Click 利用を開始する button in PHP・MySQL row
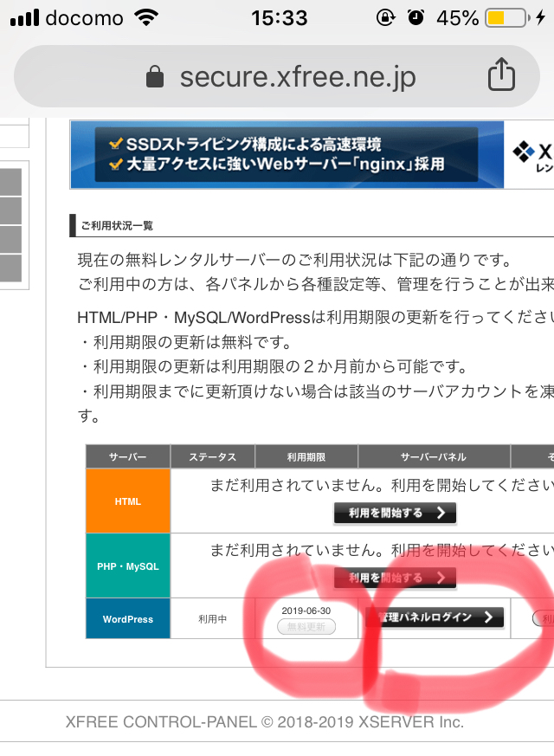The height and width of the screenshot is (756, 554). pos(395,578)
